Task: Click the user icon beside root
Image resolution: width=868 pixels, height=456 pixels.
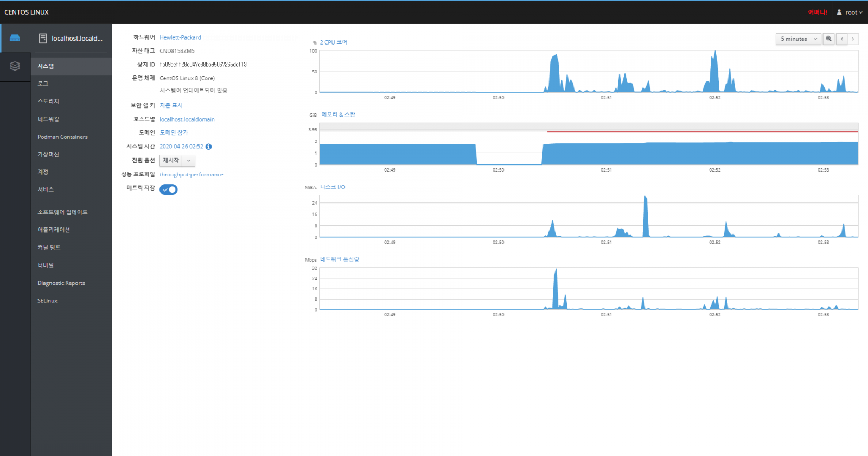Action: tap(839, 12)
